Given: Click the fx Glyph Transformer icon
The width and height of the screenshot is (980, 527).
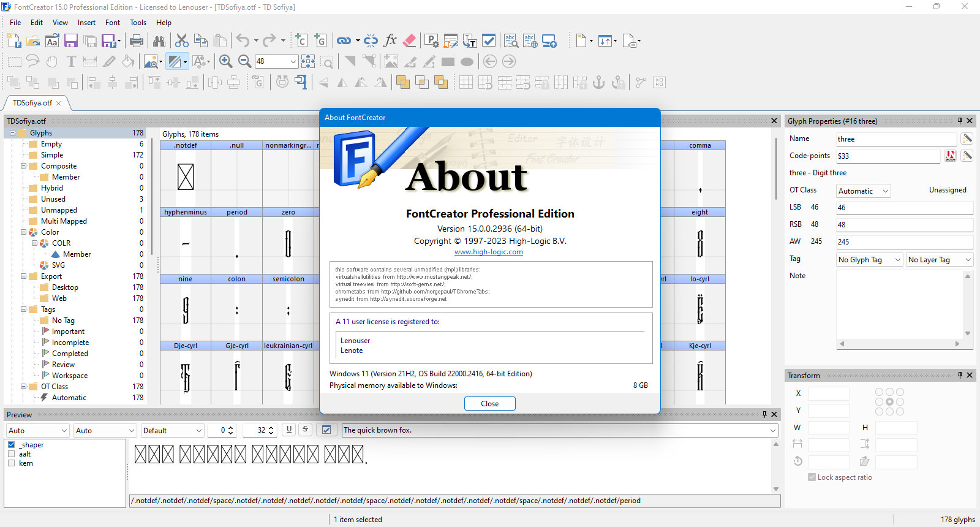Looking at the screenshot, I should 390,41.
